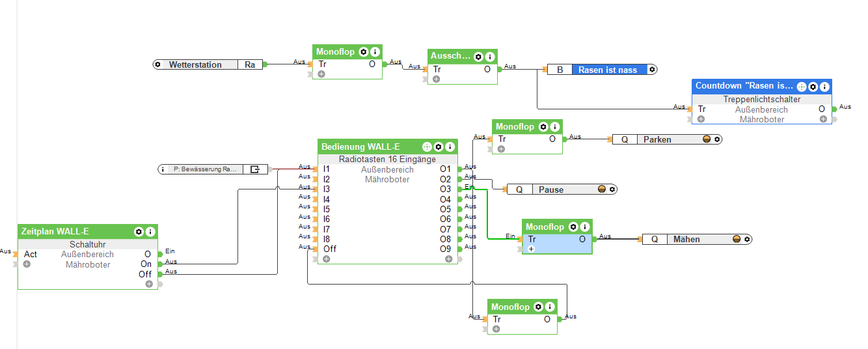The height and width of the screenshot is (349, 868).
Task: Toggle visualization icon on Parken output
Action: pos(707,139)
